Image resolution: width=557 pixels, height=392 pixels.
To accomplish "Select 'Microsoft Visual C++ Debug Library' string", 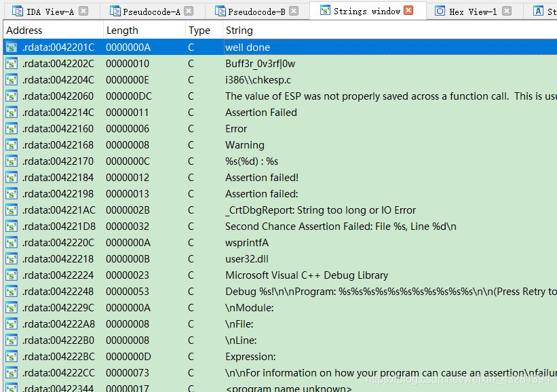I will click(x=307, y=275).
